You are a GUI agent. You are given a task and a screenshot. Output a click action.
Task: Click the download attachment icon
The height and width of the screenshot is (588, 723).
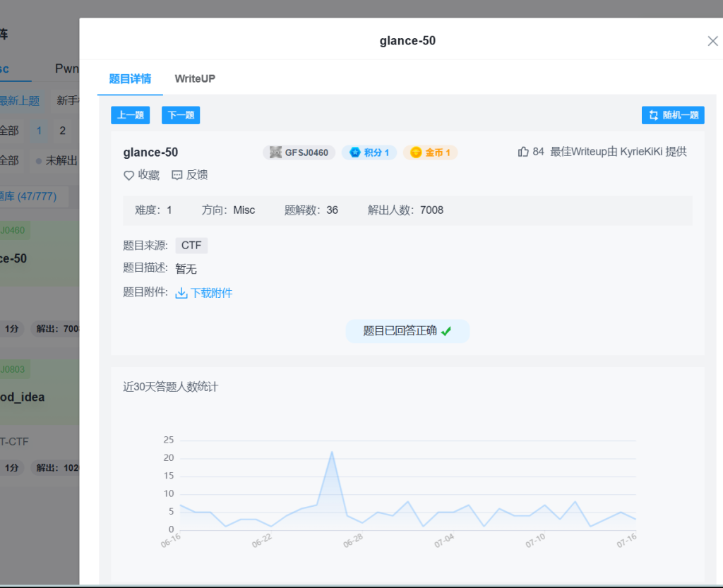[x=181, y=293]
